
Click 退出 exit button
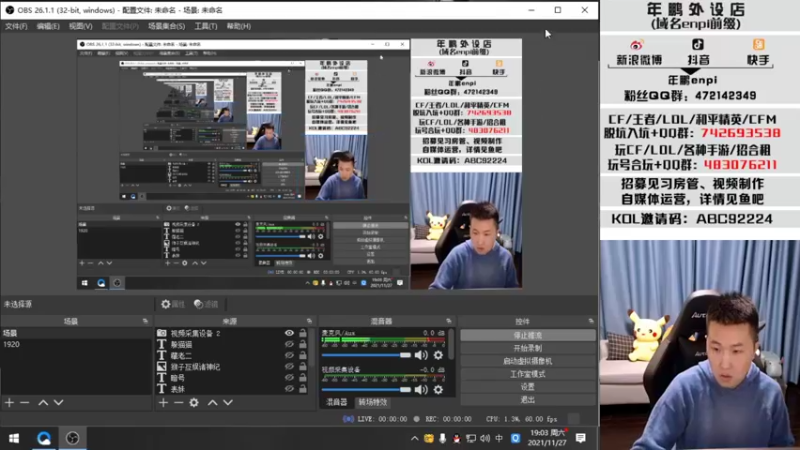528,399
